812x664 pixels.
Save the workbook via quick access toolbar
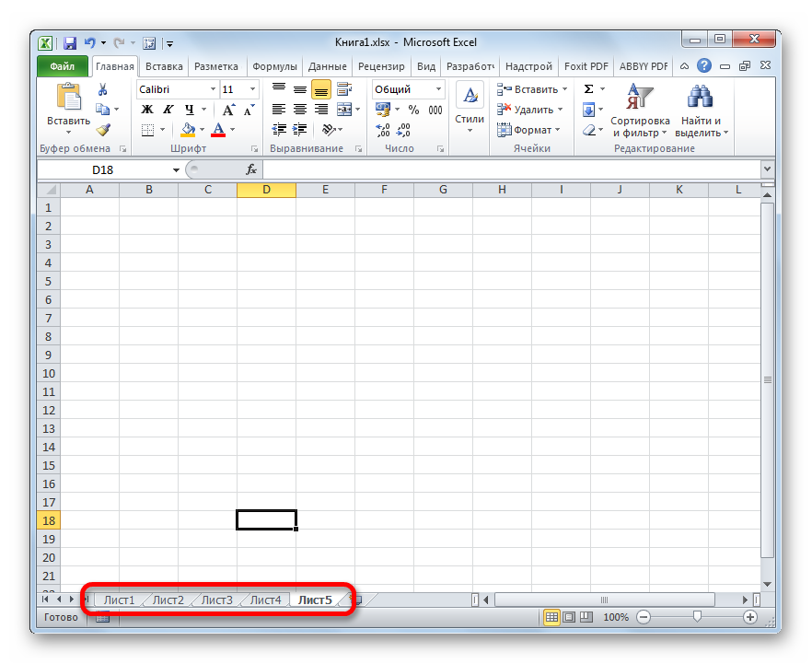tap(69, 42)
